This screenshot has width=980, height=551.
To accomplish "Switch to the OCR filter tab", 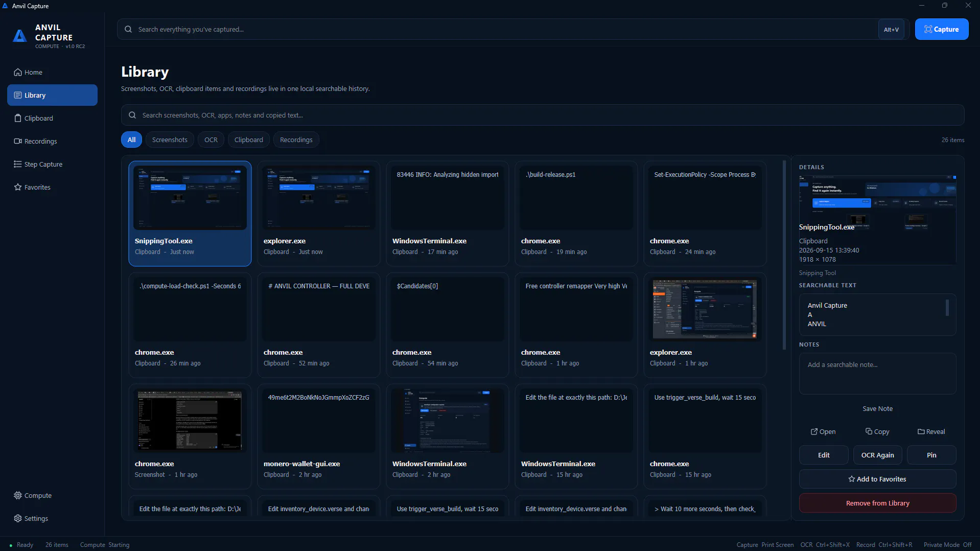I will pyautogui.click(x=211, y=140).
